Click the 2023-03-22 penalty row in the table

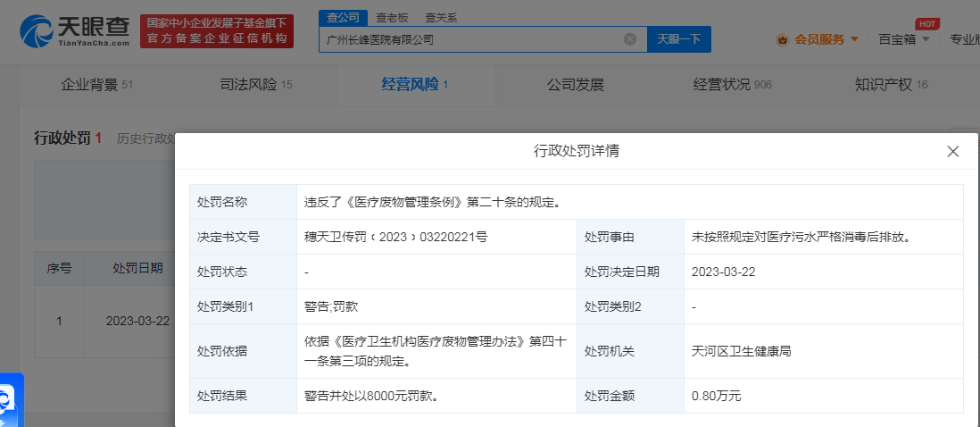[x=137, y=321]
